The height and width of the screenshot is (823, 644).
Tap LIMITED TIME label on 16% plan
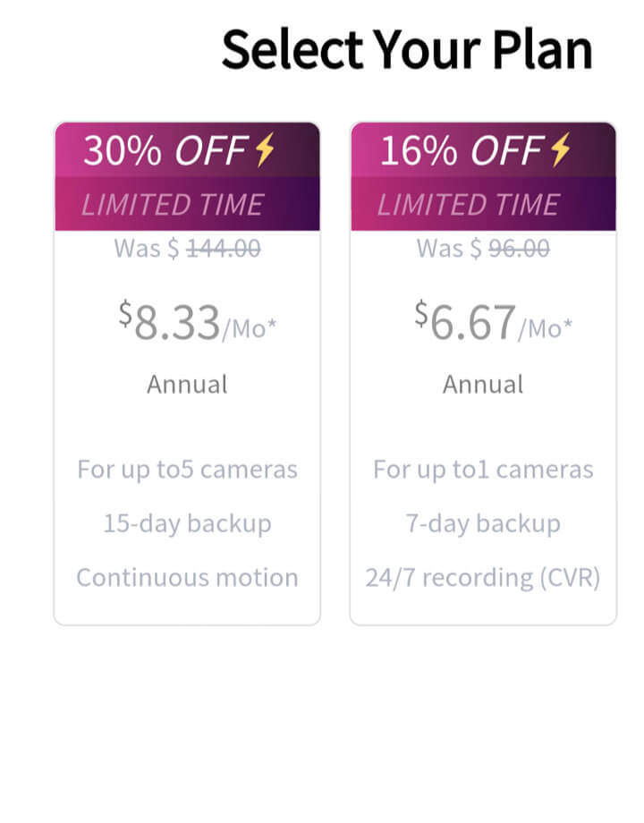[x=468, y=205]
